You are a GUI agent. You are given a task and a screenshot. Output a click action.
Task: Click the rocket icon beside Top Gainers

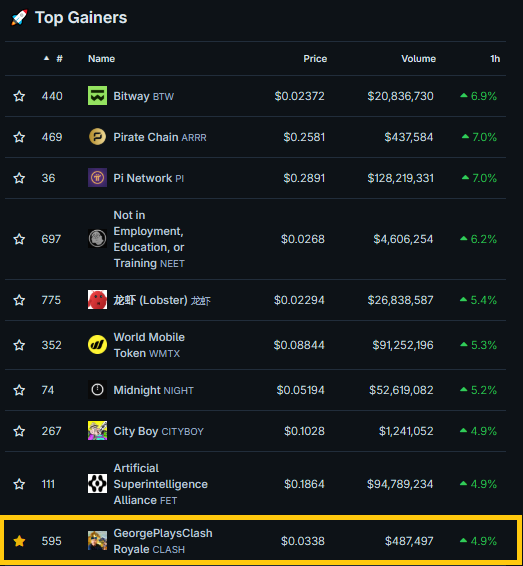pyautogui.click(x=19, y=18)
